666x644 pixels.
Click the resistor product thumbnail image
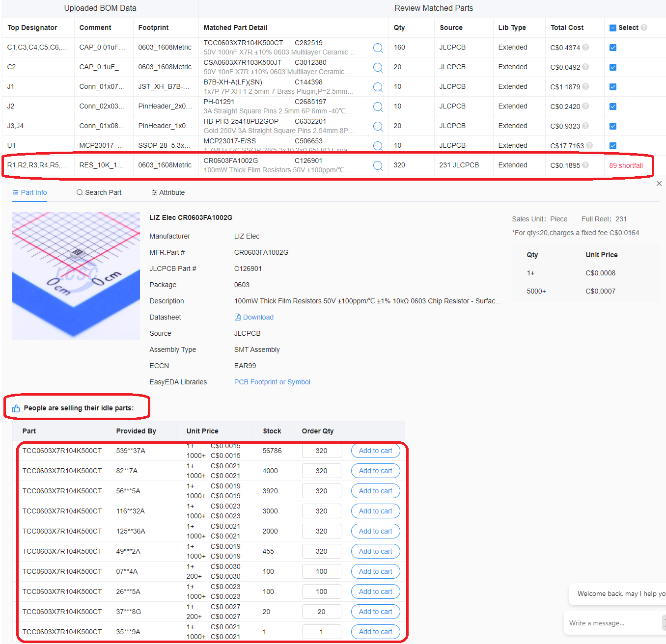[x=76, y=275]
